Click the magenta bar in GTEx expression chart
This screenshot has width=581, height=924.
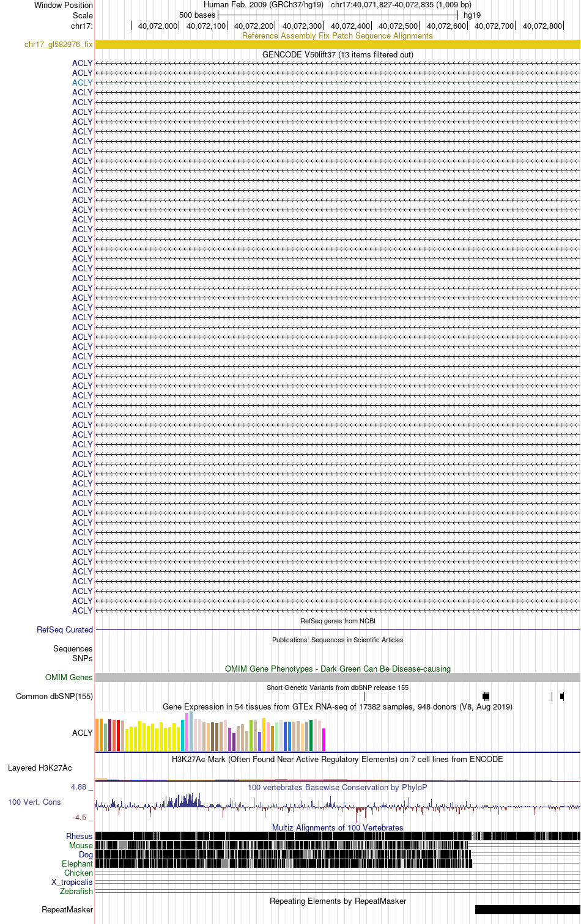324,739
